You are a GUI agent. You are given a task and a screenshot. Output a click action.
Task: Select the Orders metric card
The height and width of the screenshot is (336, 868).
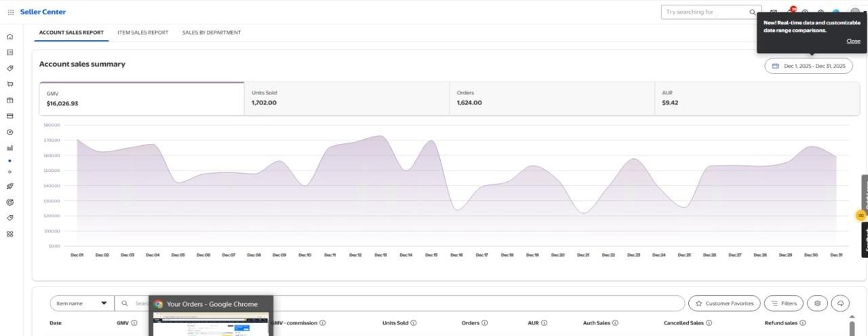coord(552,99)
